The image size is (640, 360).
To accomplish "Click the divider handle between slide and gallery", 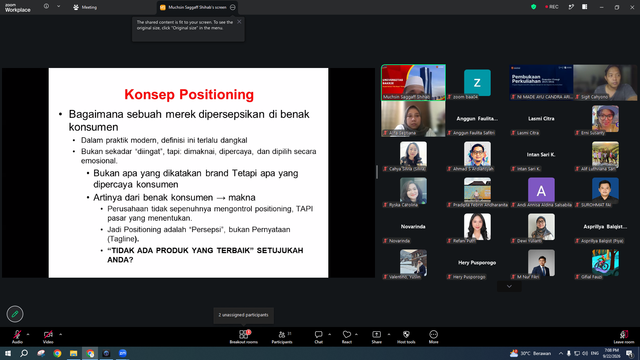I will (377, 172).
